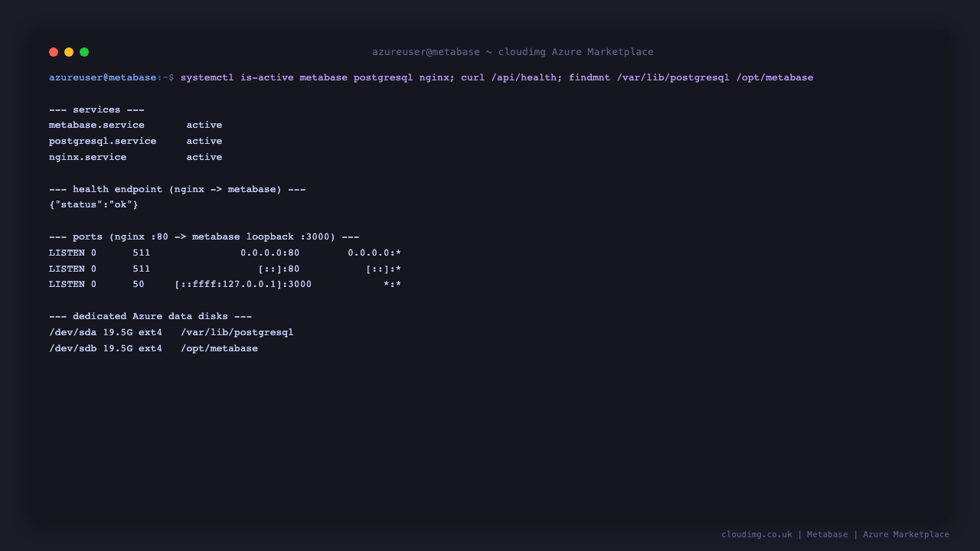Click the terminal title 'azureuser@metabase ~ cloudimg Azure Marketplace'

[513, 52]
